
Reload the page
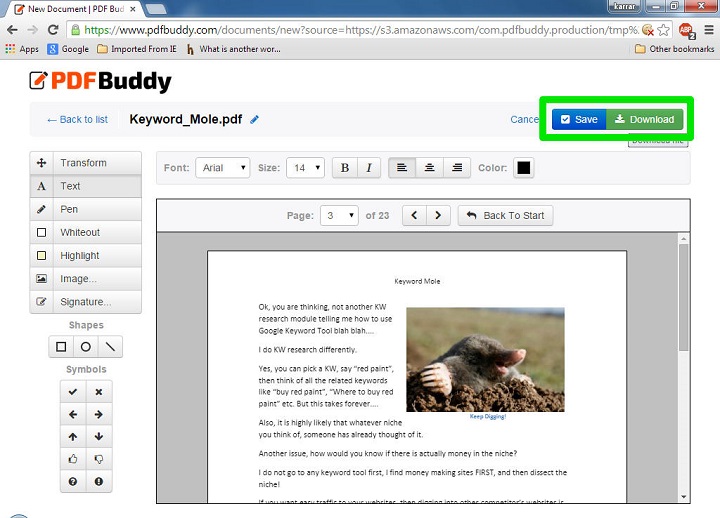coord(53,30)
